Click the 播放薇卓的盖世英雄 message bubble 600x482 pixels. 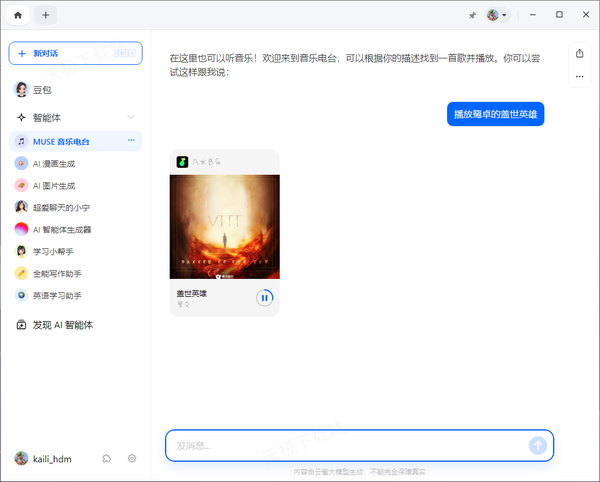[x=496, y=114]
